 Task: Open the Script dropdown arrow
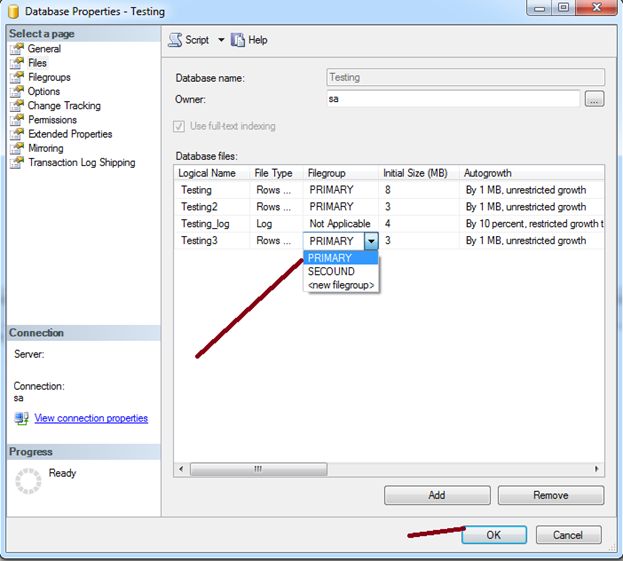[221, 40]
